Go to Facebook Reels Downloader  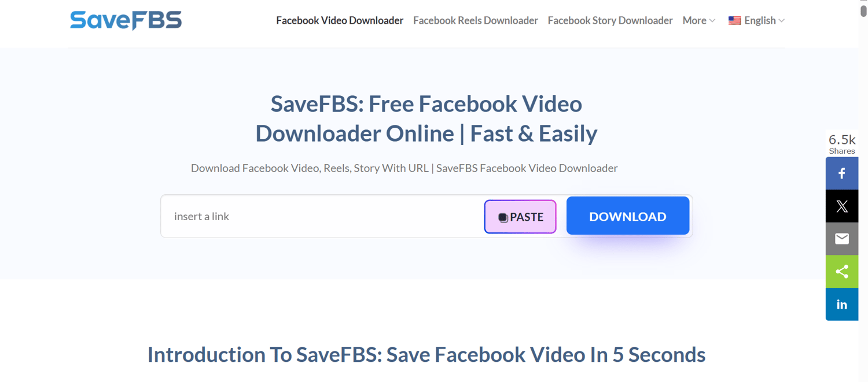[476, 20]
